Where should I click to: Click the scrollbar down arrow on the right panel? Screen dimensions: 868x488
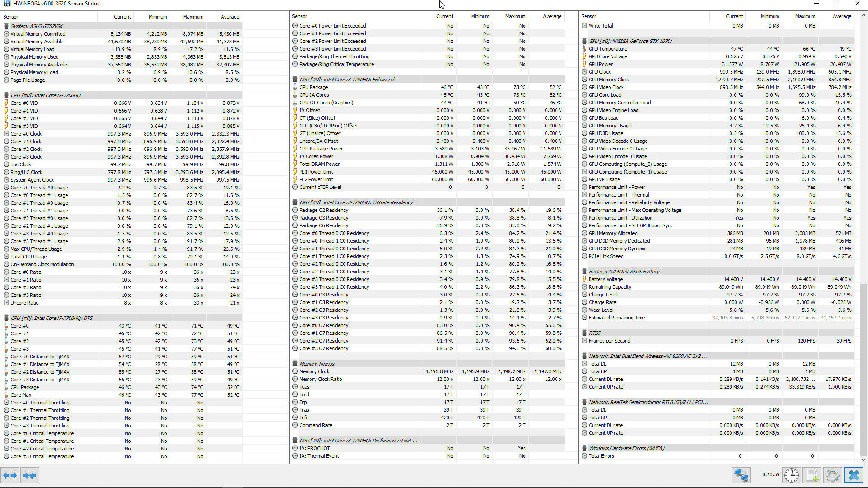point(863,460)
